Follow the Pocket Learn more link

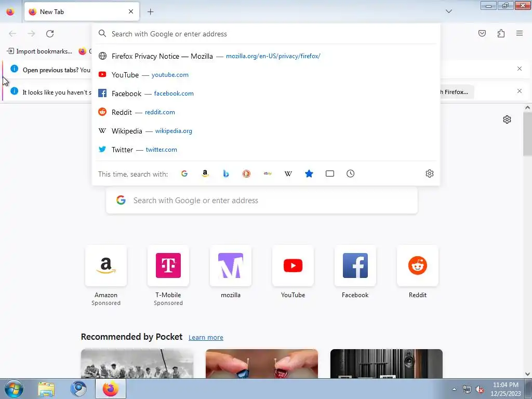coord(206,337)
